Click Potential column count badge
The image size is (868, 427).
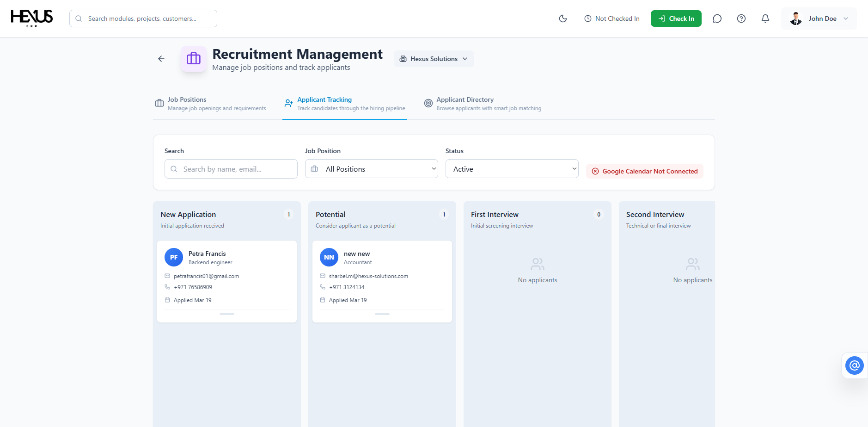click(x=444, y=215)
